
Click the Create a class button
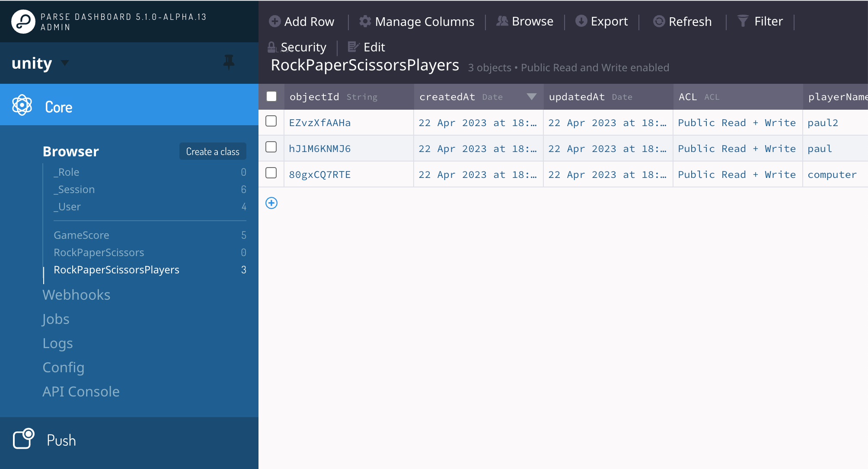(213, 151)
